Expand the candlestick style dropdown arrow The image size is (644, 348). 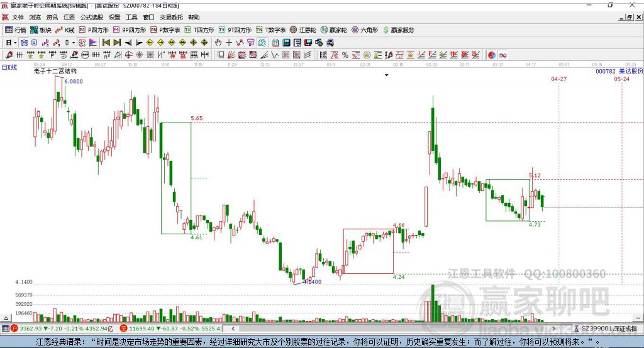point(74,43)
